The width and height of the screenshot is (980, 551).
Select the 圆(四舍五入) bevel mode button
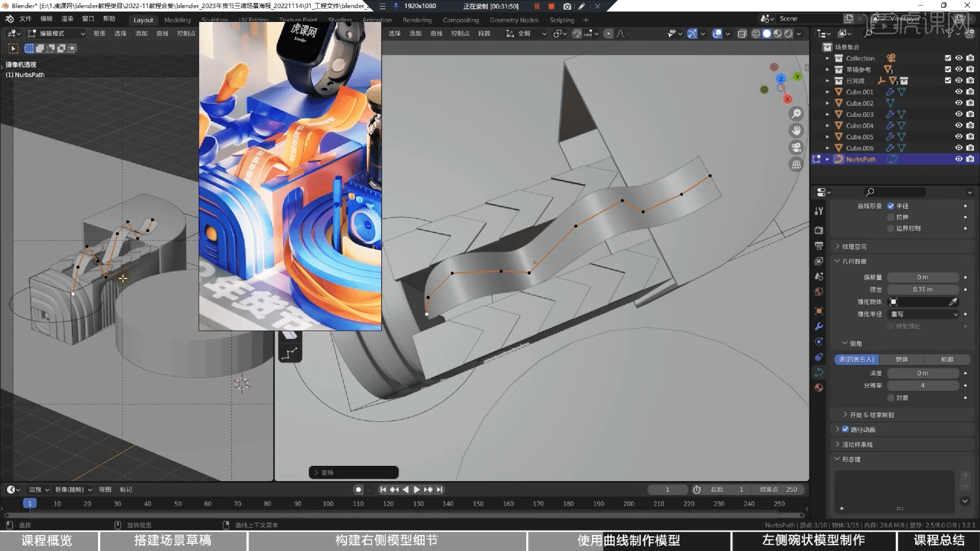coord(857,360)
